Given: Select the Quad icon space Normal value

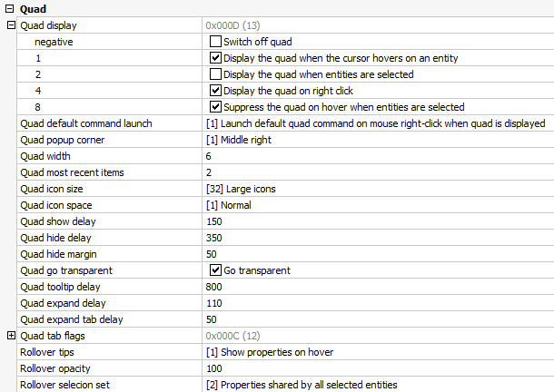Looking at the screenshot, I should coord(378,205).
